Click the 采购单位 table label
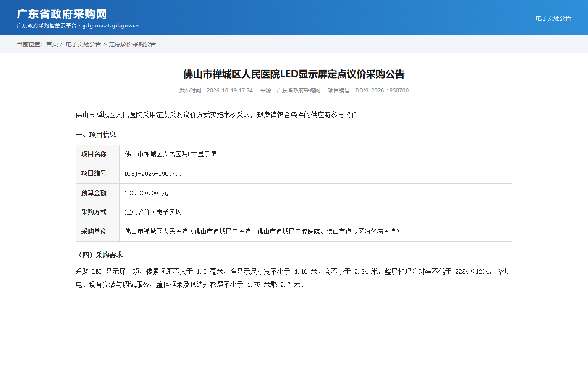 (x=94, y=232)
